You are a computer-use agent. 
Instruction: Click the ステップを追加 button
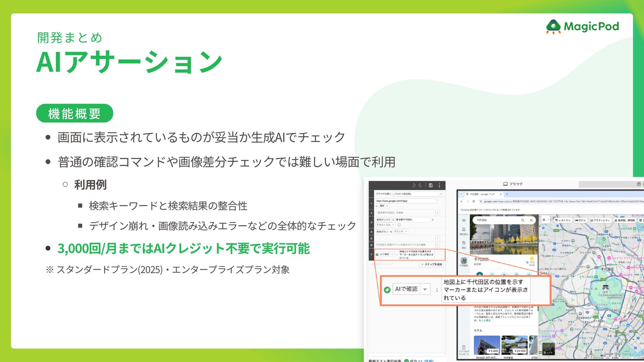[x=432, y=264]
